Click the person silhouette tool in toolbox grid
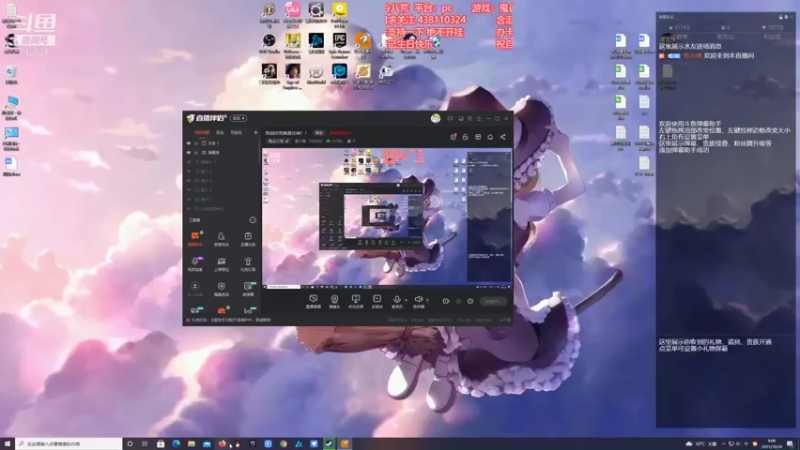This screenshot has width=800, height=450. 221,236
